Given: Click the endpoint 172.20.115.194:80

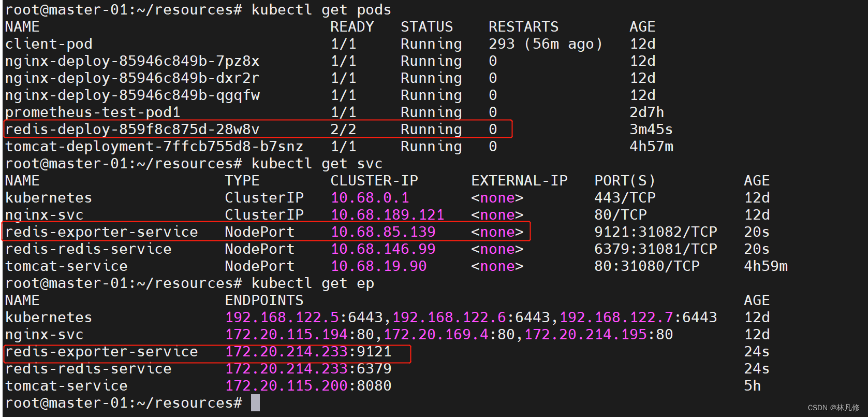Looking at the screenshot, I should tap(300, 335).
